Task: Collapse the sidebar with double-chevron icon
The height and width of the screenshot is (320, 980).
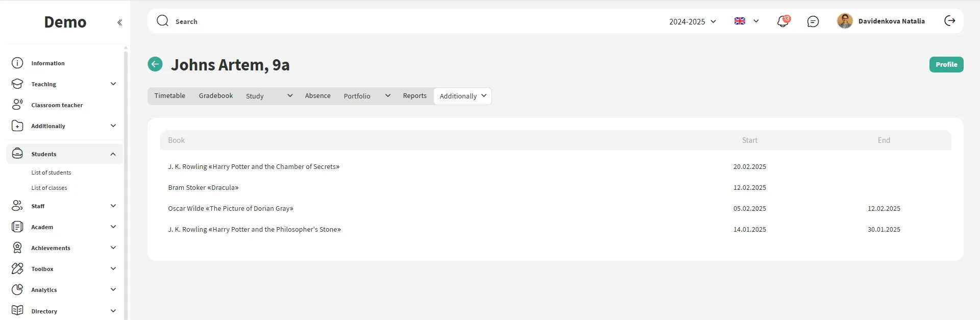Action: 119,22
